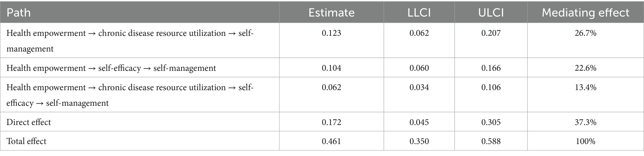Click the Total effect estimate 0.461

331,141
